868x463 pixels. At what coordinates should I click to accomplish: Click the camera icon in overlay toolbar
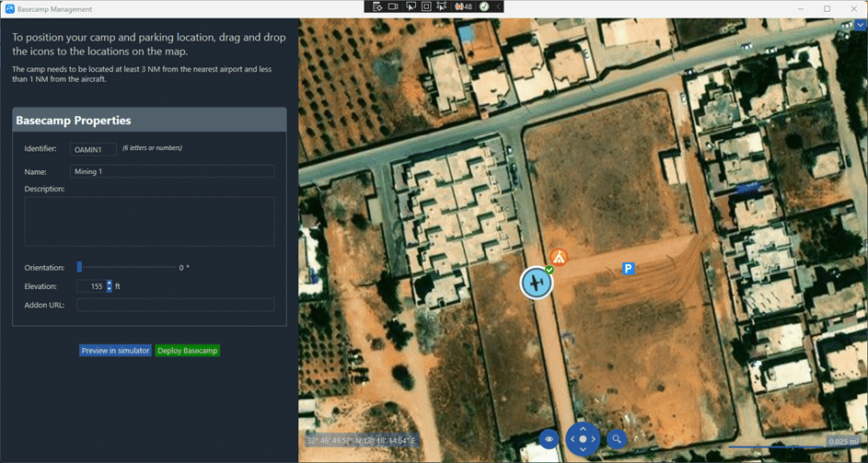click(x=393, y=6)
